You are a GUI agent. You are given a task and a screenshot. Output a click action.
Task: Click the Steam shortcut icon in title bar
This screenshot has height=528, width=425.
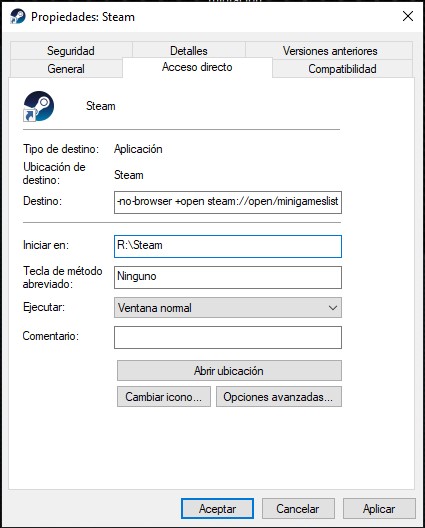coord(18,16)
